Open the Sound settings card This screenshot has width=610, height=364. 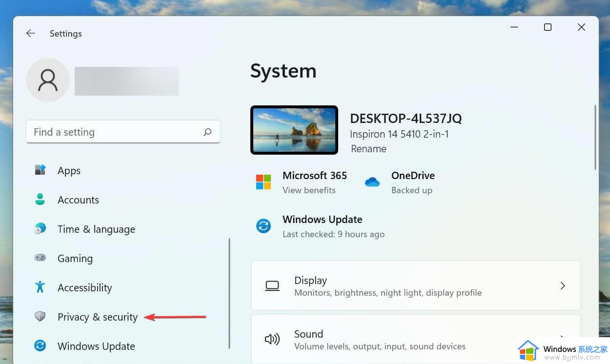416,339
